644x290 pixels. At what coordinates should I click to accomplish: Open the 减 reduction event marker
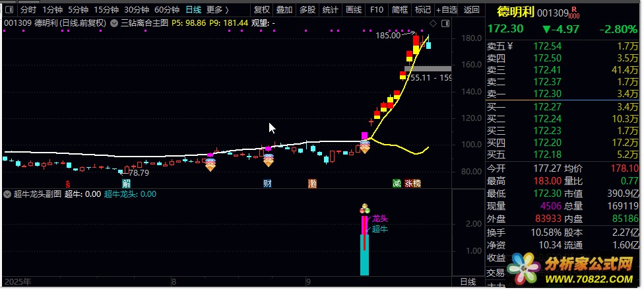pos(397,183)
